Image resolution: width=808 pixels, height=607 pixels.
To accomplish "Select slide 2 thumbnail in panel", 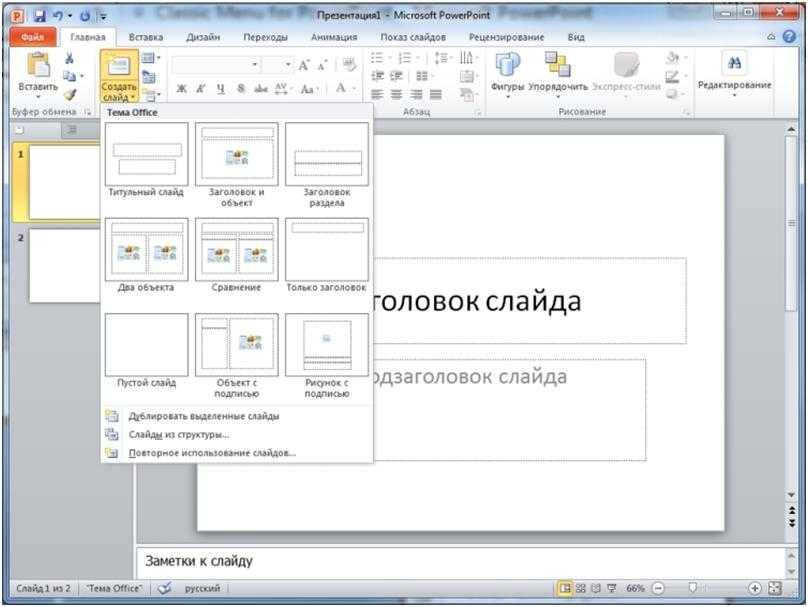I will tap(64, 266).
